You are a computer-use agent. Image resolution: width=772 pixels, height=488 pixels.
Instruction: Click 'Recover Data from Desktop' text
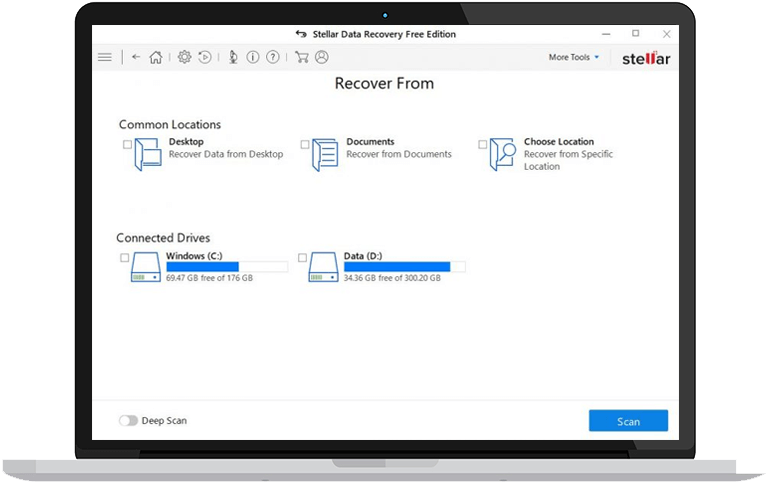coord(226,154)
